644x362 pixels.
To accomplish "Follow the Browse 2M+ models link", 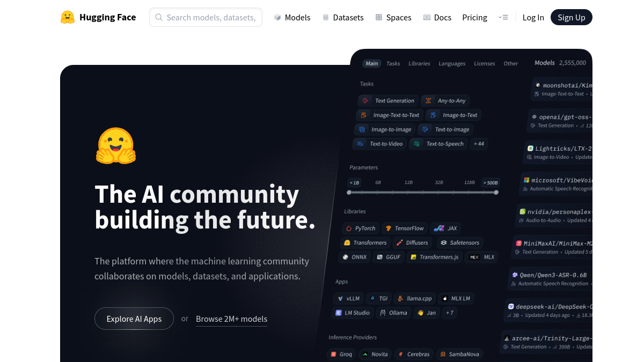I will 231,319.
